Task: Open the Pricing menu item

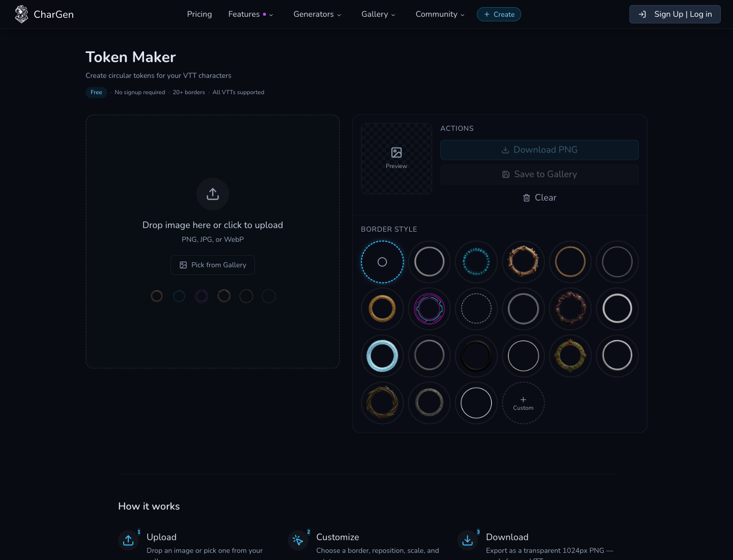Action: (200, 14)
